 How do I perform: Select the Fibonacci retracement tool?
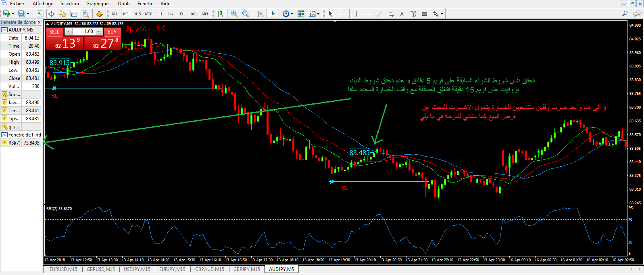pos(390,14)
